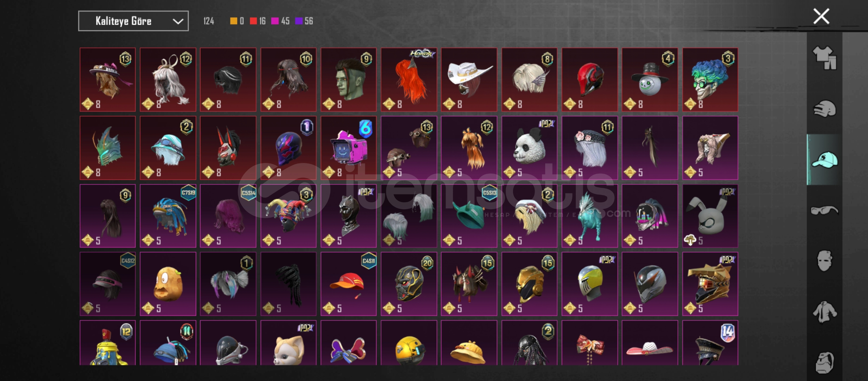This screenshot has height=381, width=868.
Task: Select the potato head mask item
Action: [168, 284]
